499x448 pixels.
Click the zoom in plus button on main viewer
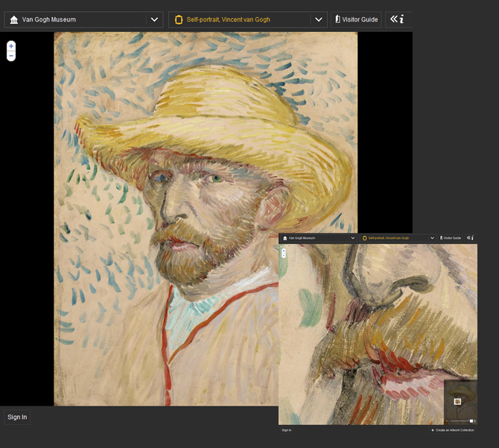[10, 46]
